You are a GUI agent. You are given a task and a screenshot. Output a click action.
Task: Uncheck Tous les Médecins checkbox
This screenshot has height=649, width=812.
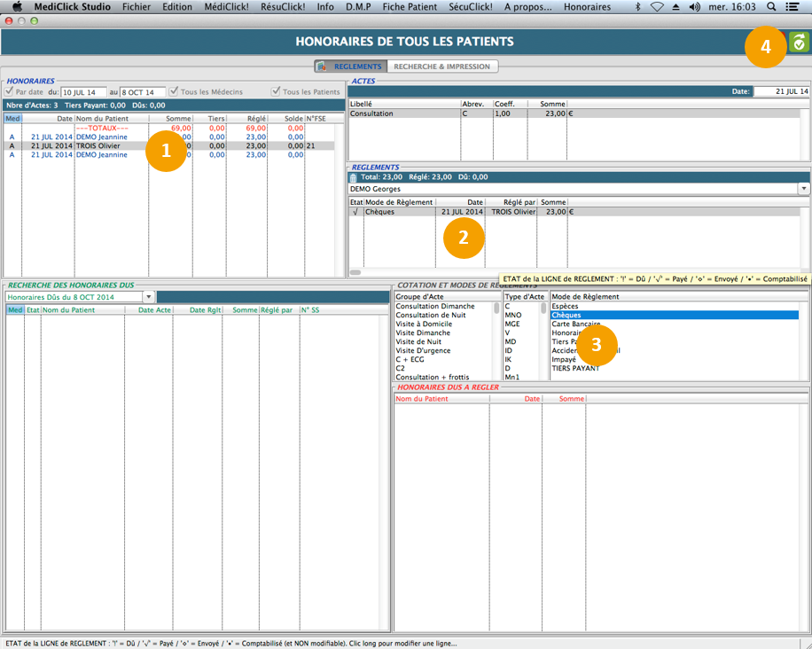174,92
